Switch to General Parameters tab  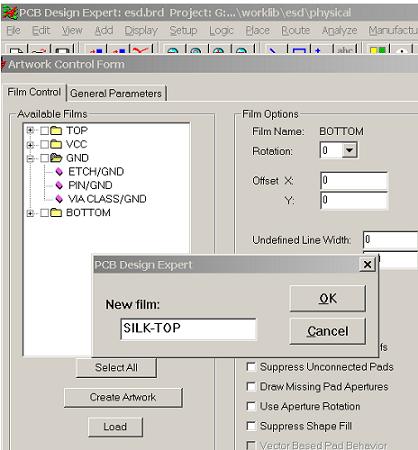116,93
